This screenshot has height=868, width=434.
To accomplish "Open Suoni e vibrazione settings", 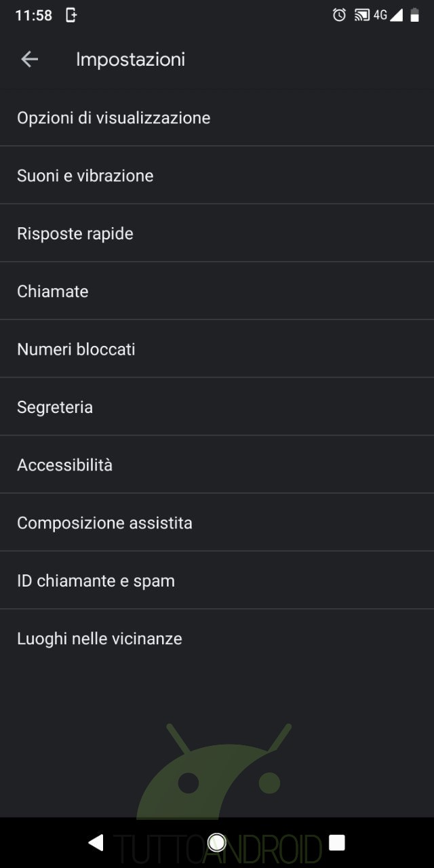I will click(x=85, y=176).
